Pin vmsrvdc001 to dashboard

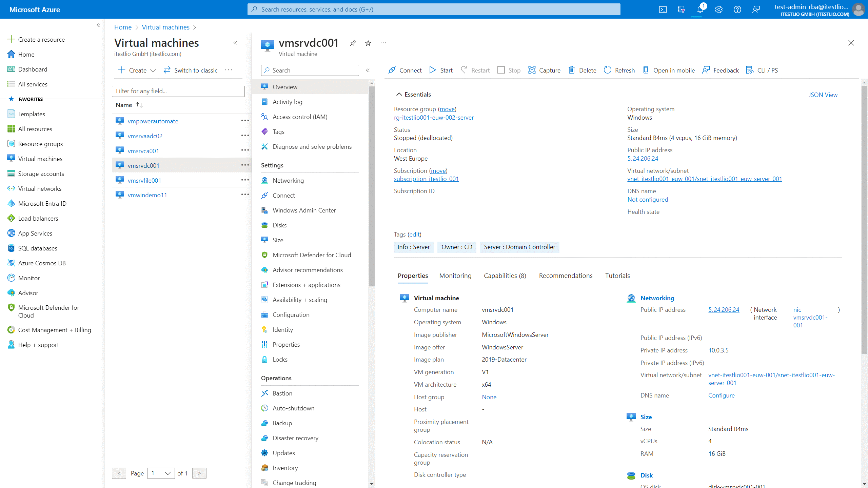[353, 43]
